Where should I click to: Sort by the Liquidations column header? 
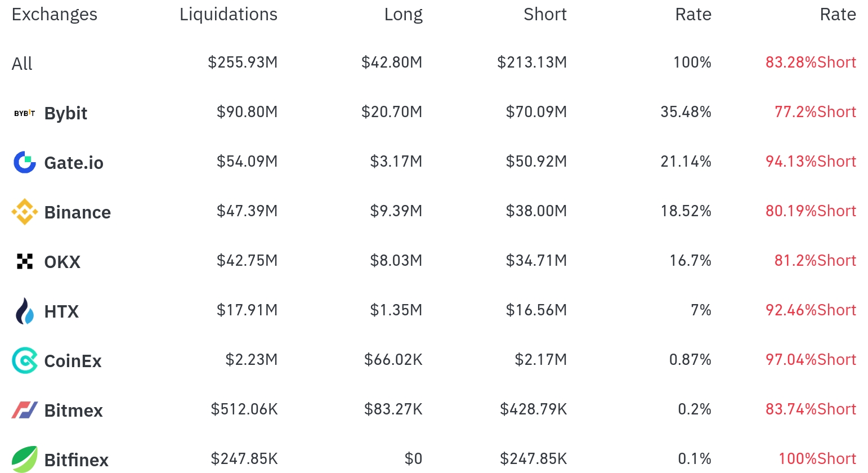click(x=229, y=15)
